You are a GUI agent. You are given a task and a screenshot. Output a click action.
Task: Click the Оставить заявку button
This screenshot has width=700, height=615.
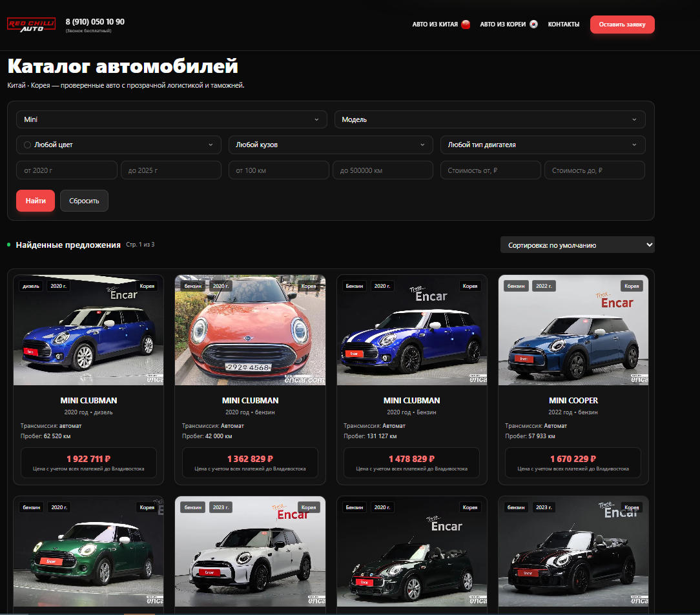tap(622, 25)
